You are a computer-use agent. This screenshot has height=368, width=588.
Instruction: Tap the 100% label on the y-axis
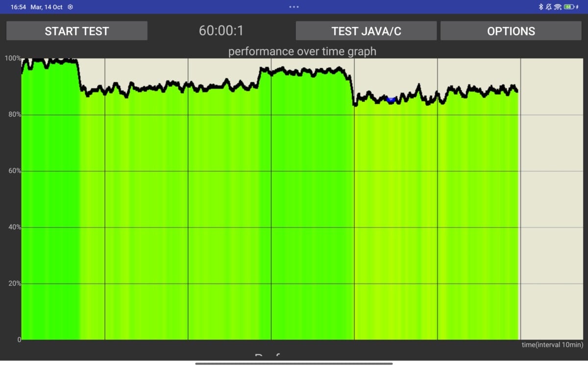tap(12, 58)
